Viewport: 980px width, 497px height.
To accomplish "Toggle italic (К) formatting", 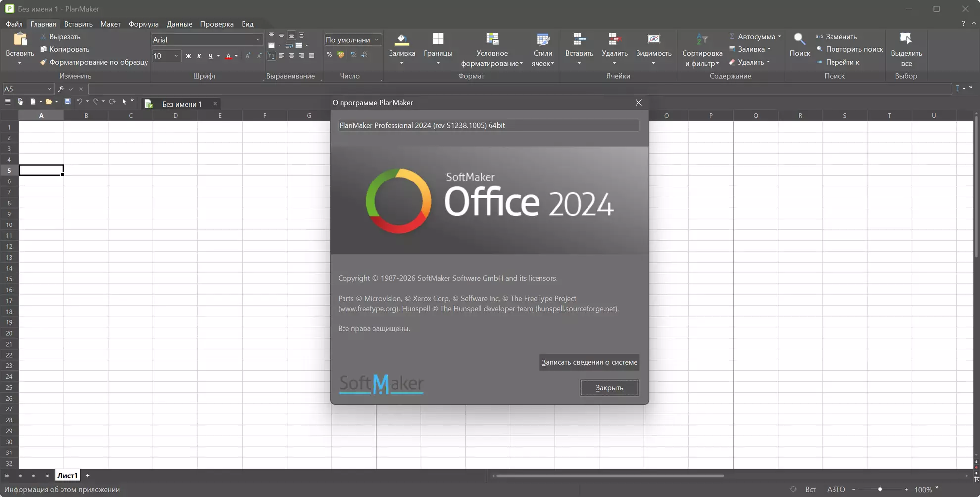I will pos(199,56).
